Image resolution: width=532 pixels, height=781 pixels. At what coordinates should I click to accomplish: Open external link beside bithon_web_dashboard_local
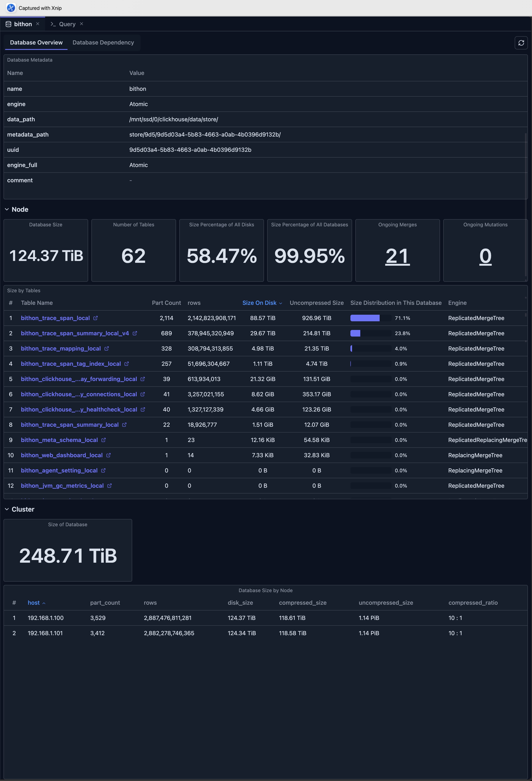coord(108,455)
